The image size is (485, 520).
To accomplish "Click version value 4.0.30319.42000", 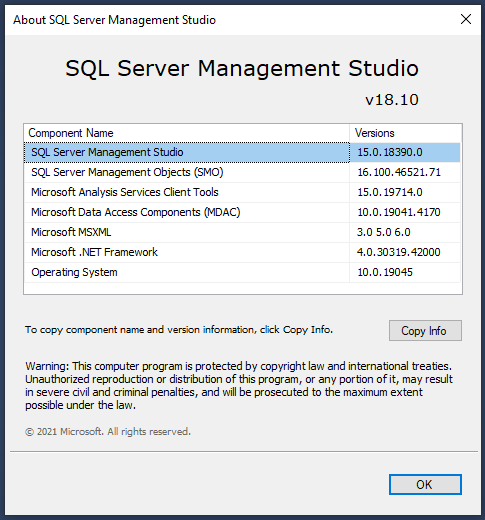I will (x=398, y=252).
